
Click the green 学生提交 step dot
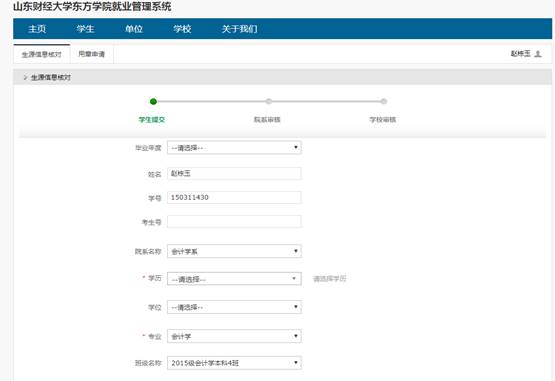tap(153, 102)
